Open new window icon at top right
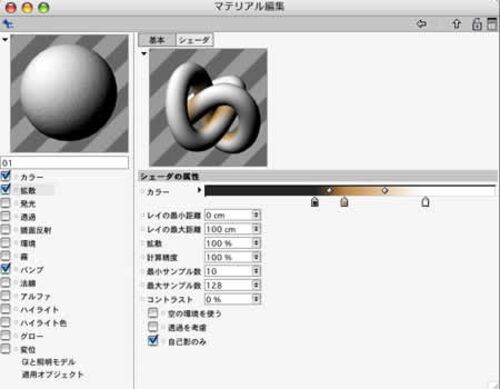This screenshot has width=500, height=389. [x=492, y=24]
